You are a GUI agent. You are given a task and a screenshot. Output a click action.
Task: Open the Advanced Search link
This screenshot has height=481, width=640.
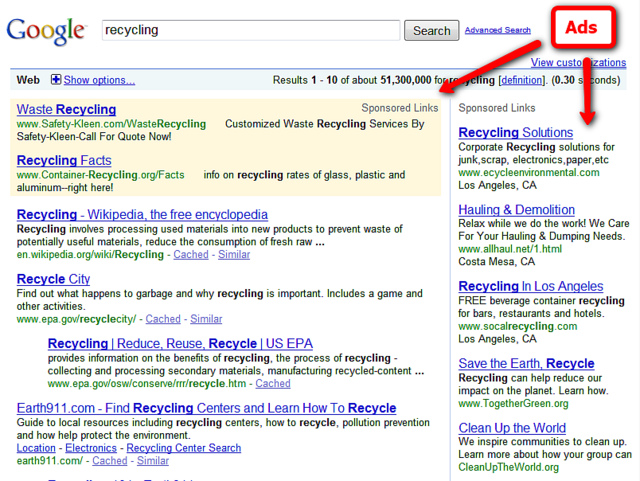(x=498, y=30)
